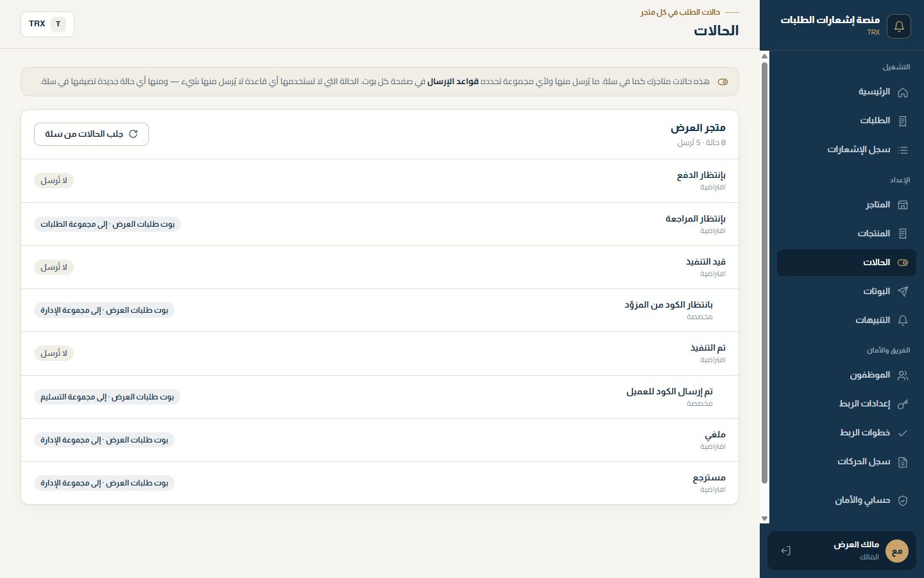Click the إلى مجموعة الطلبات bot badge
This screenshot has width=924, height=578.
pos(107,224)
